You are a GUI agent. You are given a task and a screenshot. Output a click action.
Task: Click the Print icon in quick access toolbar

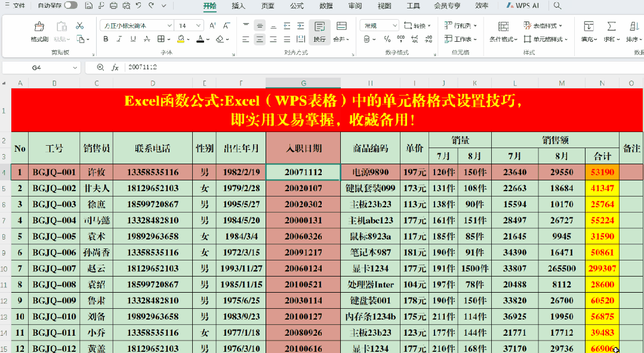click(114, 6)
